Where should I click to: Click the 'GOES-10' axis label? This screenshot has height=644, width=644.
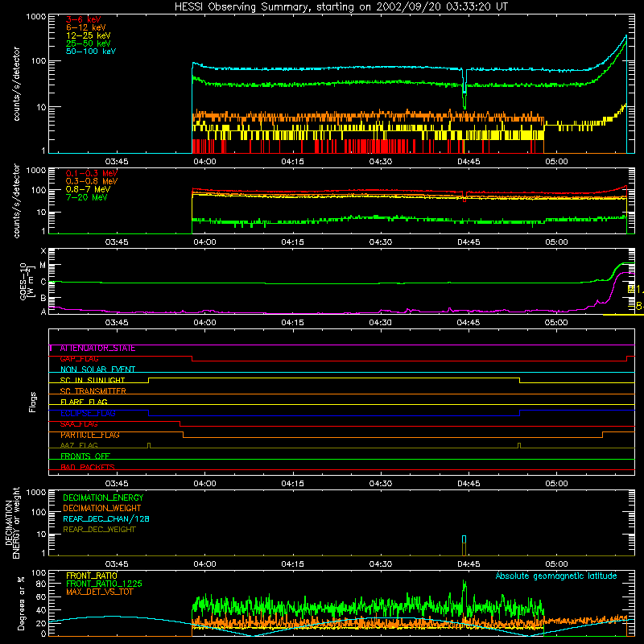tap(23, 282)
